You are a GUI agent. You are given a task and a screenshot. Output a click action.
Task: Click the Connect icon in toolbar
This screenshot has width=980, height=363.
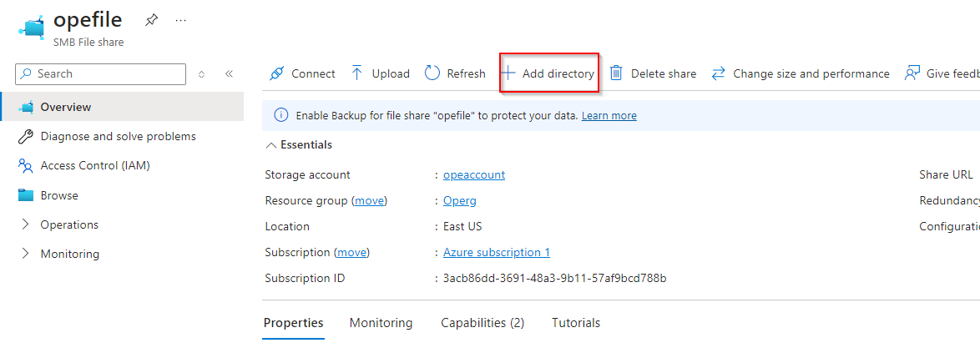coord(277,73)
